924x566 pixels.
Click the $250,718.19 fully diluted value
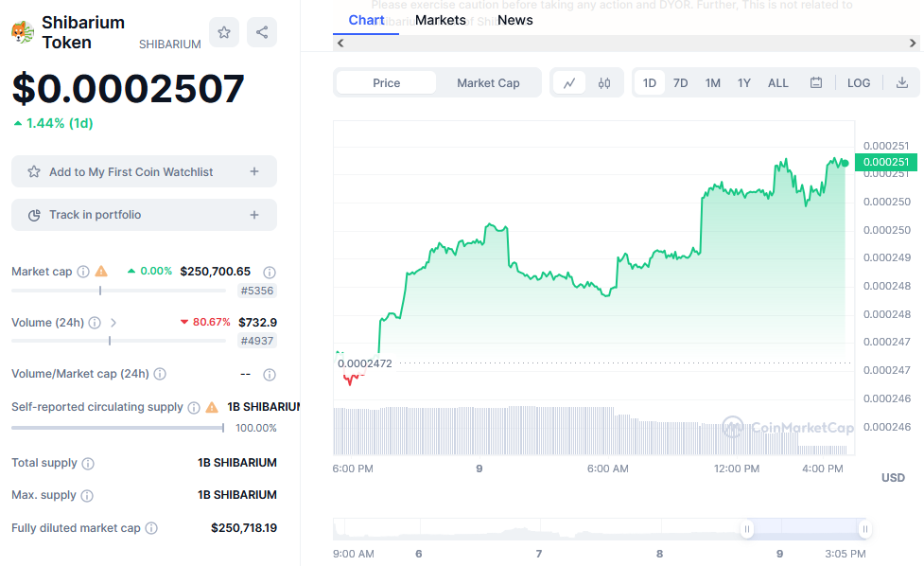(x=244, y=528)
